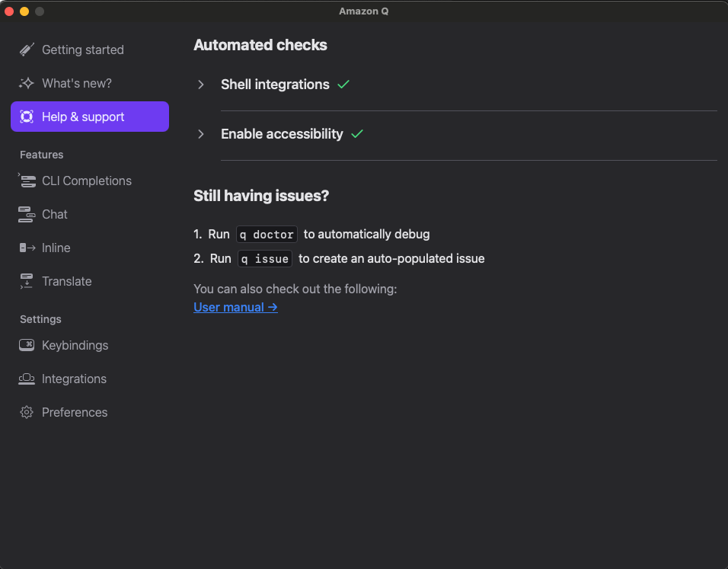
Task: Open the Translate feature page
Action: coord(90,281)
